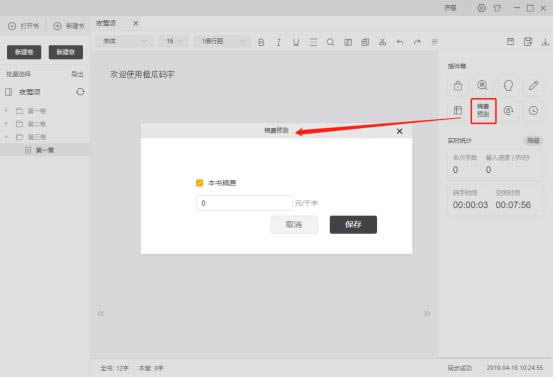Use the scissors cut icon in toolbar
554x378 pixels.
(382, 42)
